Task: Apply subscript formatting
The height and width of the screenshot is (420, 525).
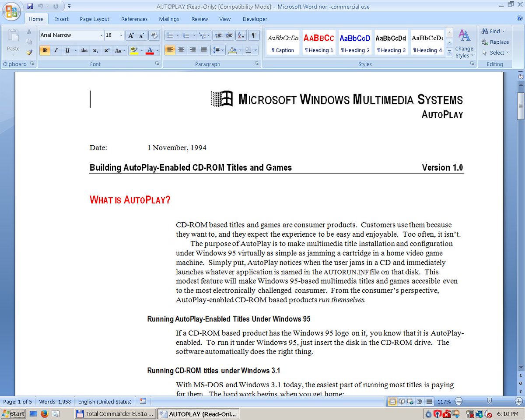Action: click(x=95, y=50)
